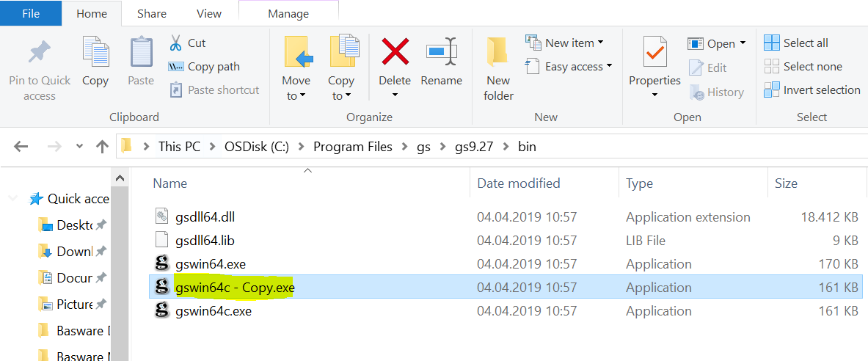The image size is (868, 361).
Task: Click the Cut scissors icon
Action: pos(176,43)
